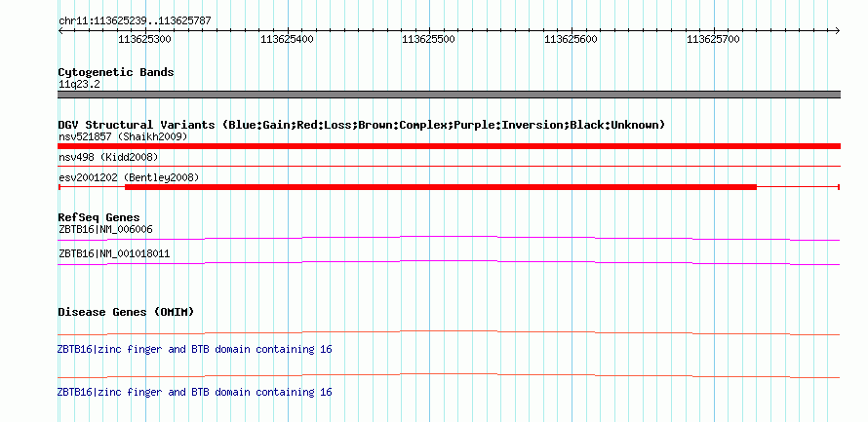Select the magenta NM_006006 gene line
Image resolution: width=868 pixels, height=422 pixels.
(x=449, y=238)
